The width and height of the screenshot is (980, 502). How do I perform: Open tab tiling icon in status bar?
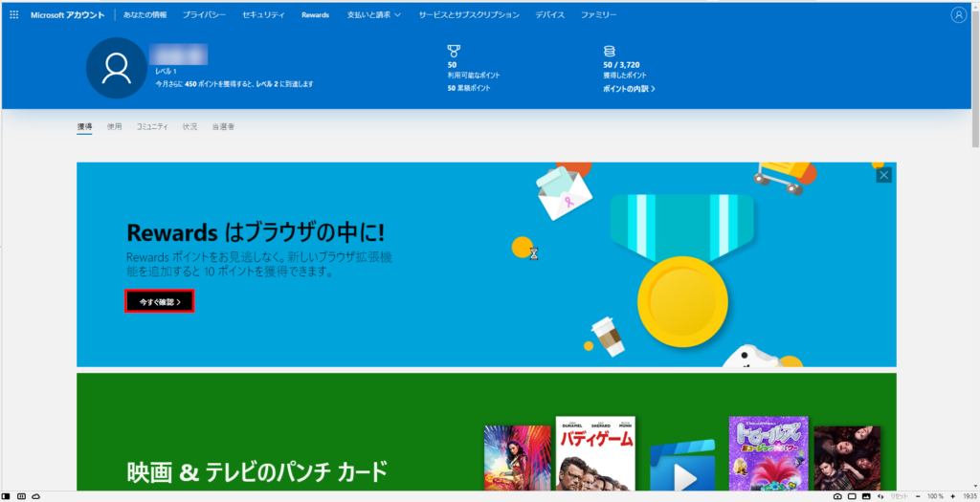click(x=21, y=496)
